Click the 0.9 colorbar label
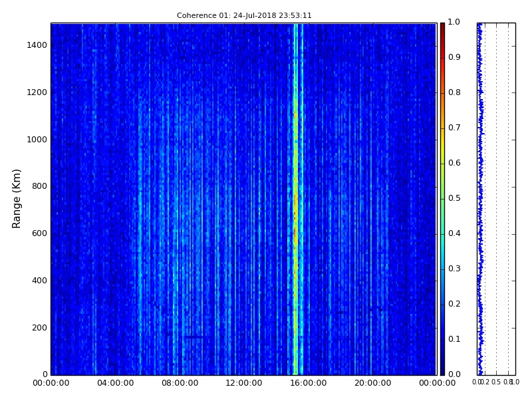 tap(454, 57)
